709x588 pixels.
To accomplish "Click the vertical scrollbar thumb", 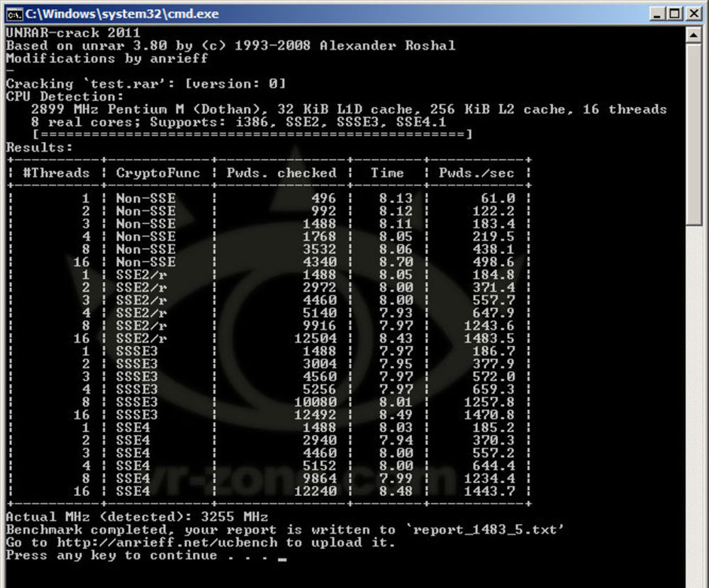I will pyautogui.click(x=694, y=135).
